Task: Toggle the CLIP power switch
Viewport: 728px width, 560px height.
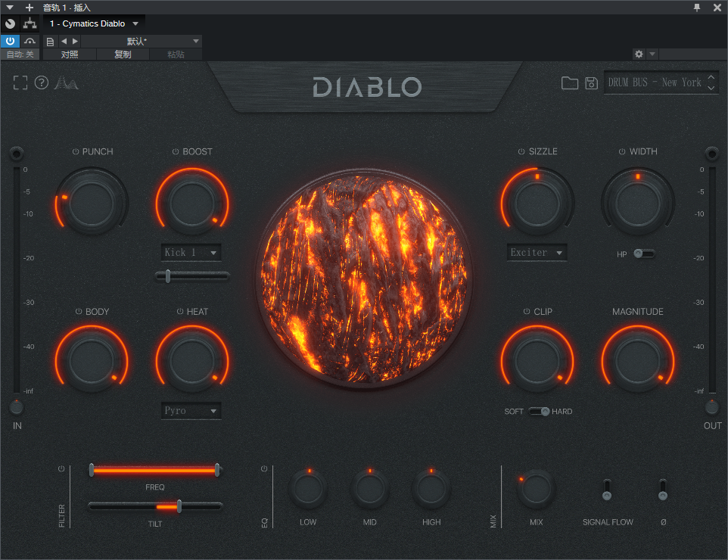Action: tap(527, 312)
